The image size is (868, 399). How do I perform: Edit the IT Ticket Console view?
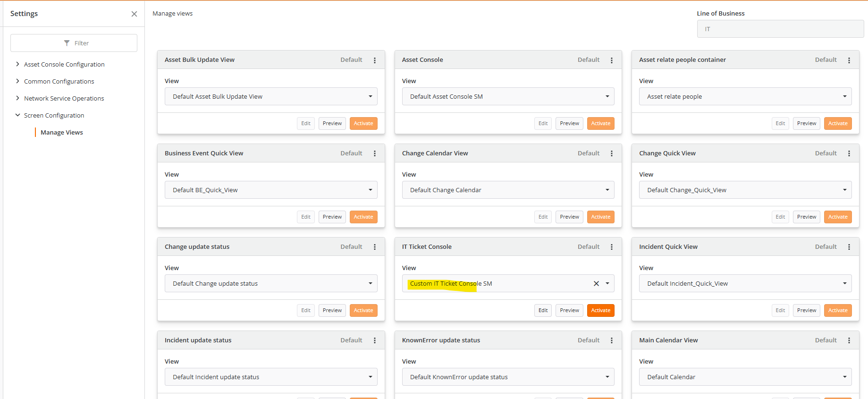point(543,310)
